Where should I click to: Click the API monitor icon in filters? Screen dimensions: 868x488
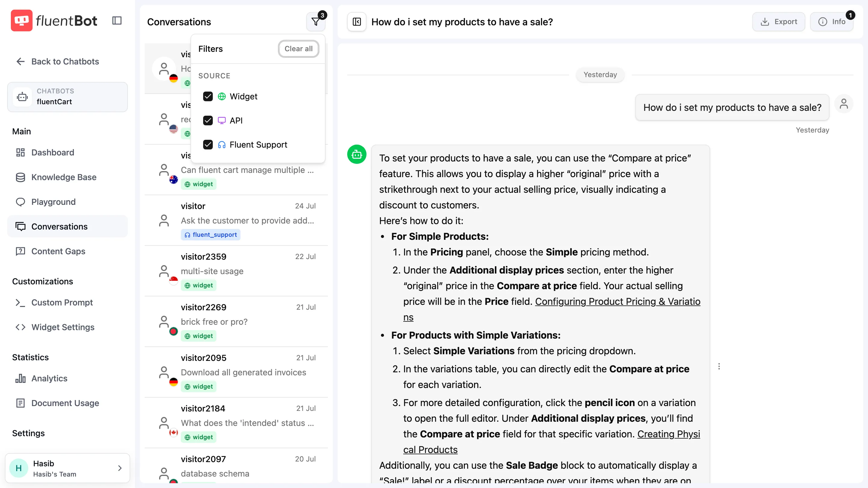pyautogui.click(x=222, y=120)
